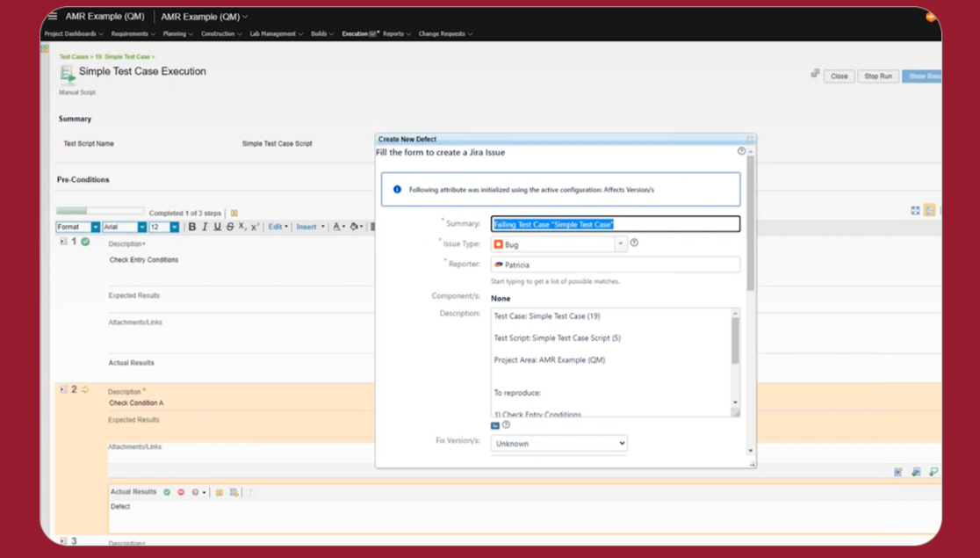The image size is (980, 558).
Task: Open the hamburger navigation menu
Action: click(53, 17)
